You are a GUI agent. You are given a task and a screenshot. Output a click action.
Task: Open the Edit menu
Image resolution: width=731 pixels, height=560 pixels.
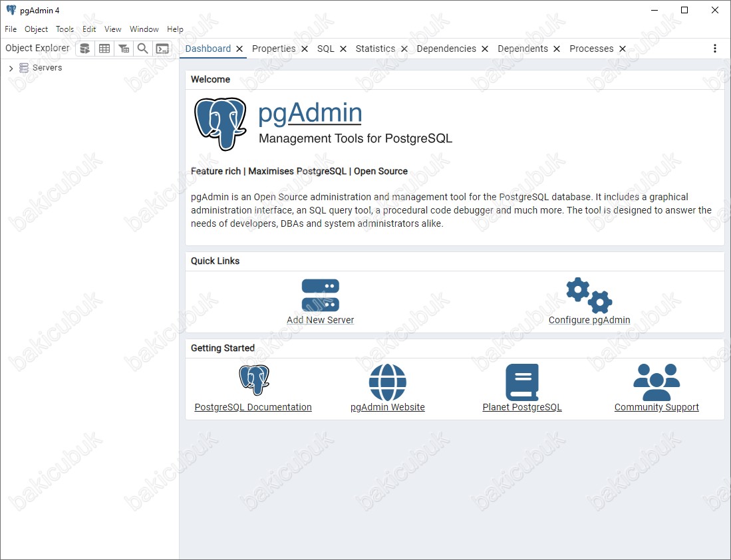[x=89, y=29]
